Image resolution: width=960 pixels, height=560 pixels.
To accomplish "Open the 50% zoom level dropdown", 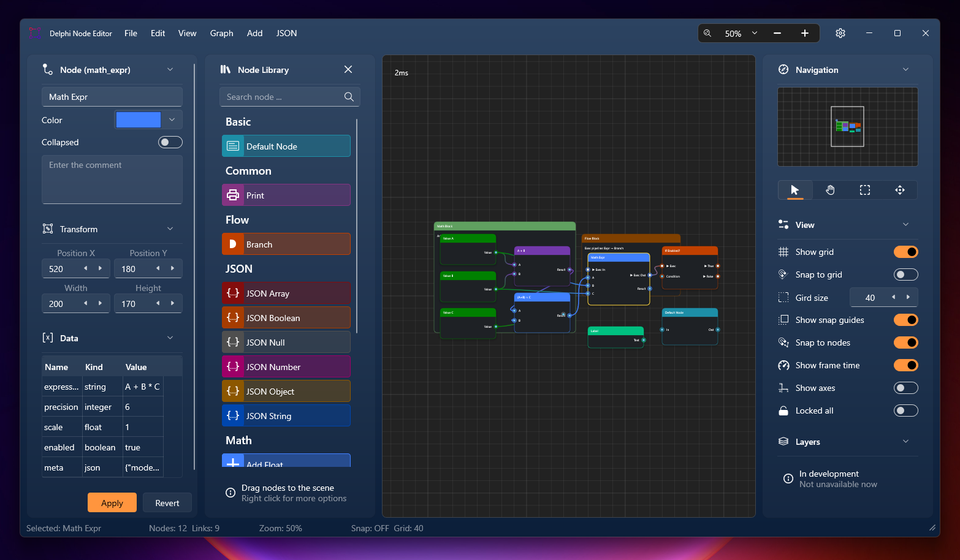I will pos(741,33).
